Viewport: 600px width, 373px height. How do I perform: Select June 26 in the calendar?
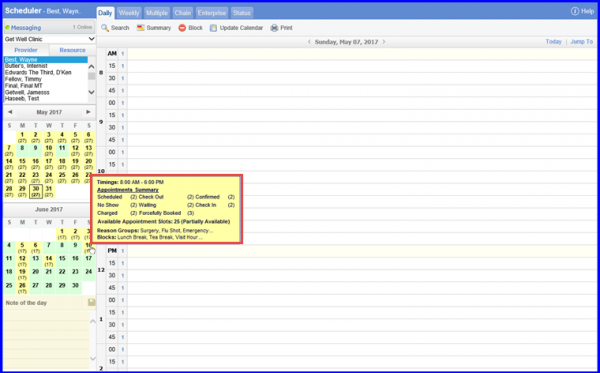coord(22,288)
